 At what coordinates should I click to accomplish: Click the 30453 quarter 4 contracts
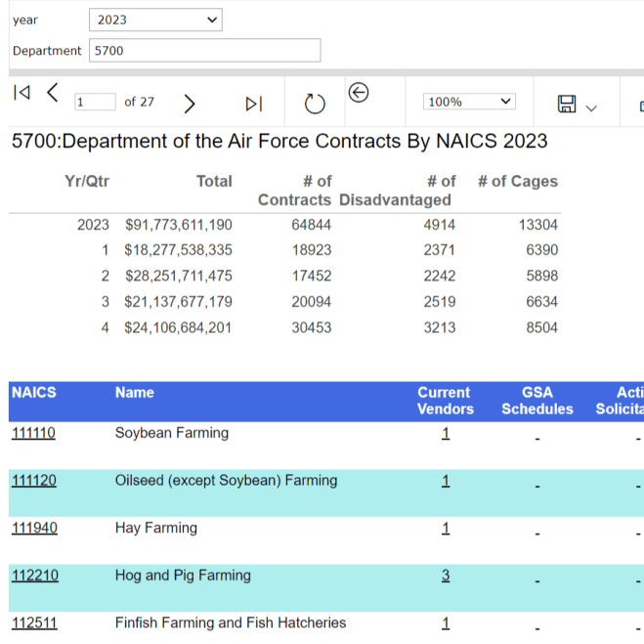coord(312,327)
